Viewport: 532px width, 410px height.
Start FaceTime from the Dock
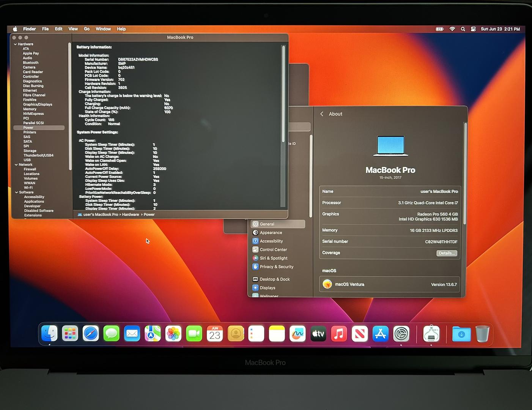coord(194,333)
